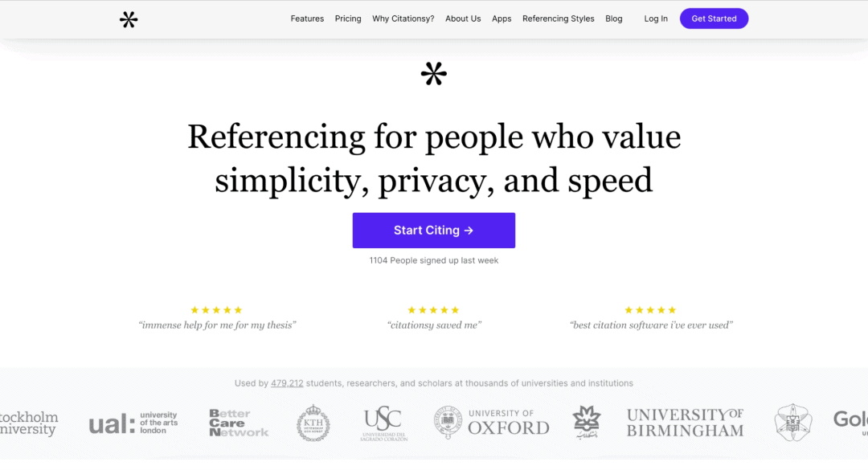Screen dimensions: 868x470
Task: Click the Better Care Network logo
Action: pyautogui.click(x=239, y=423)
